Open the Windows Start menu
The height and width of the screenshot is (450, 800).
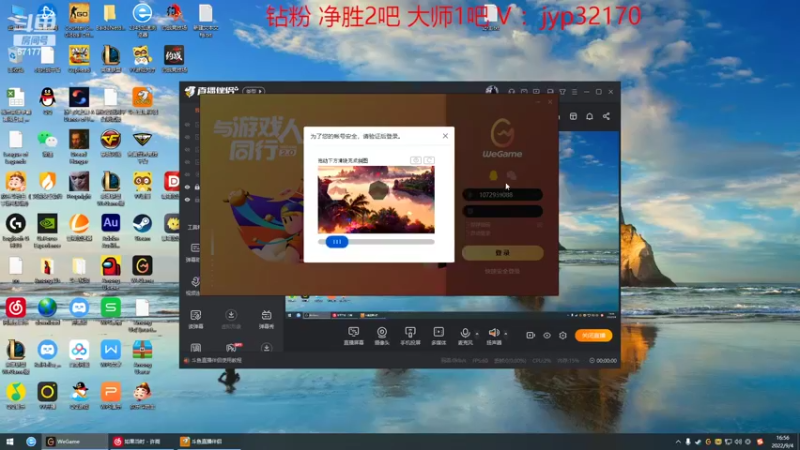point(10,441)
